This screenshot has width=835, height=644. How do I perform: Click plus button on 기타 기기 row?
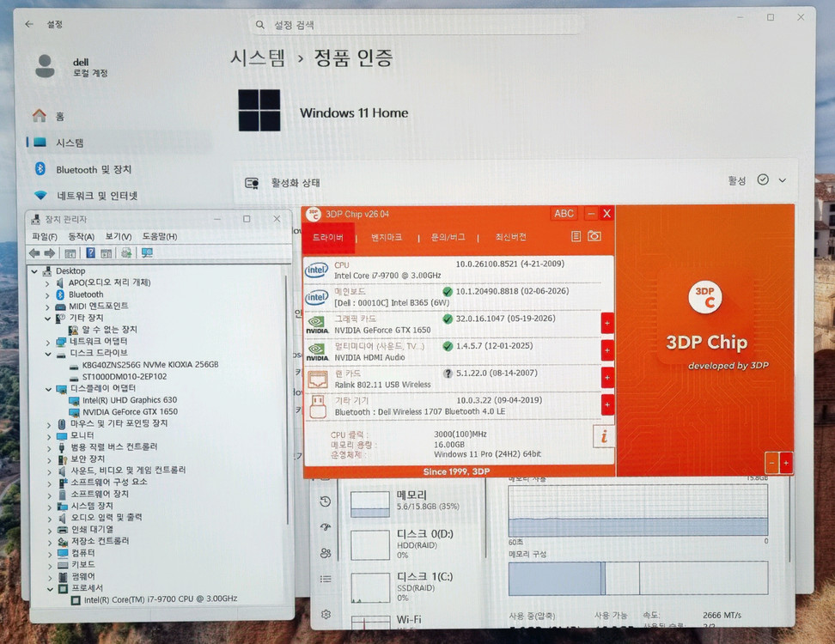tap(606, 405)
